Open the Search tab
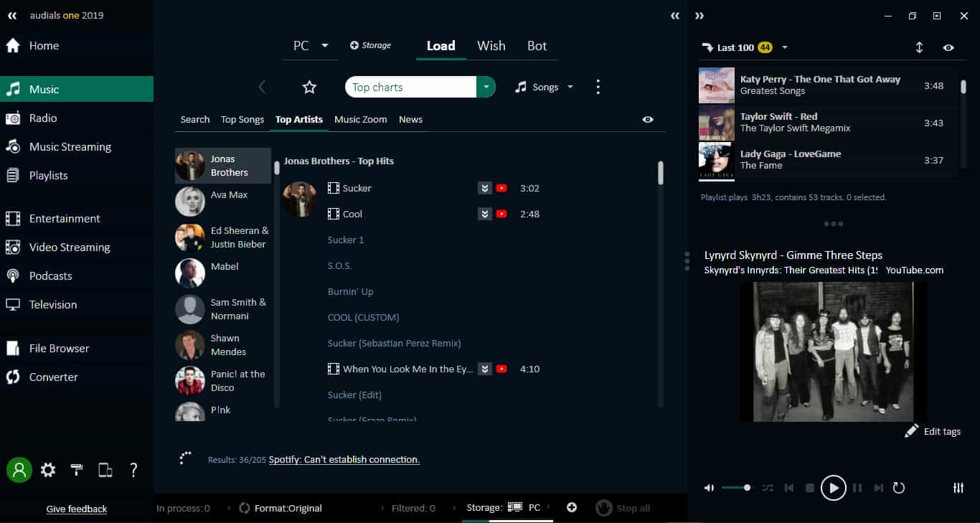The image size is (980, 523). tap(195, 120)
